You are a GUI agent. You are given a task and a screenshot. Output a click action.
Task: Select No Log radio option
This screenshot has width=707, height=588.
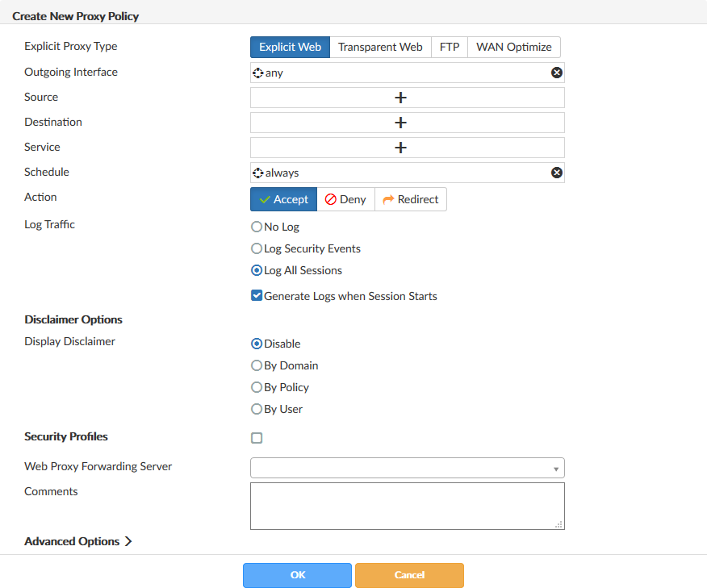(257, 227)
